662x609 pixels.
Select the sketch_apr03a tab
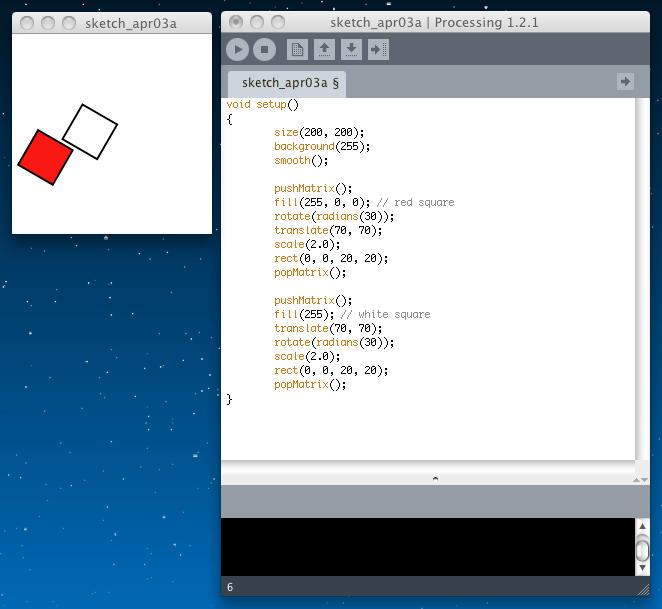(287, 83)
